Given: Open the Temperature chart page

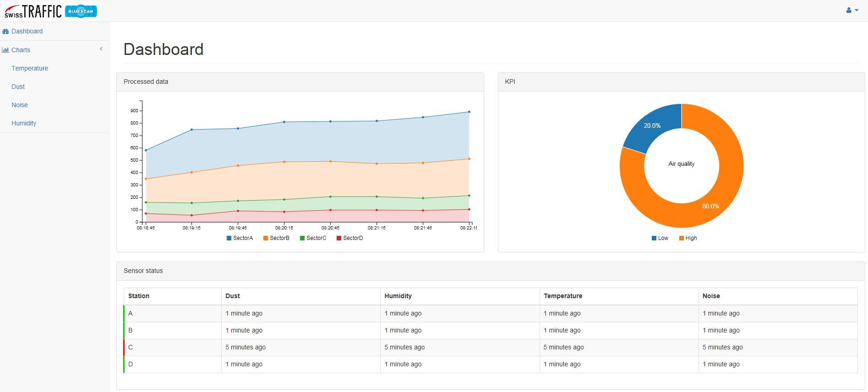Looking at the screenshot, I should [30, 68].
